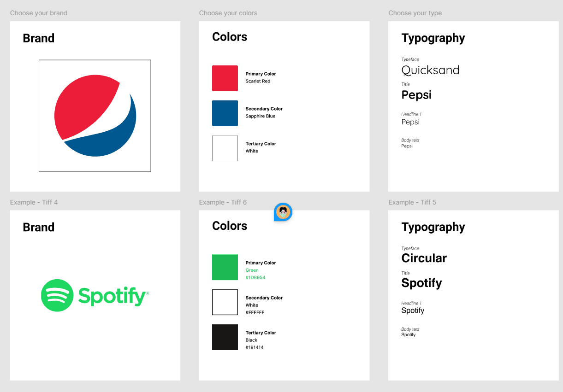Select frame label 'Choose your type'
Image resolution: width=563 pixels, height=392 pixels.
coord(415,13)
